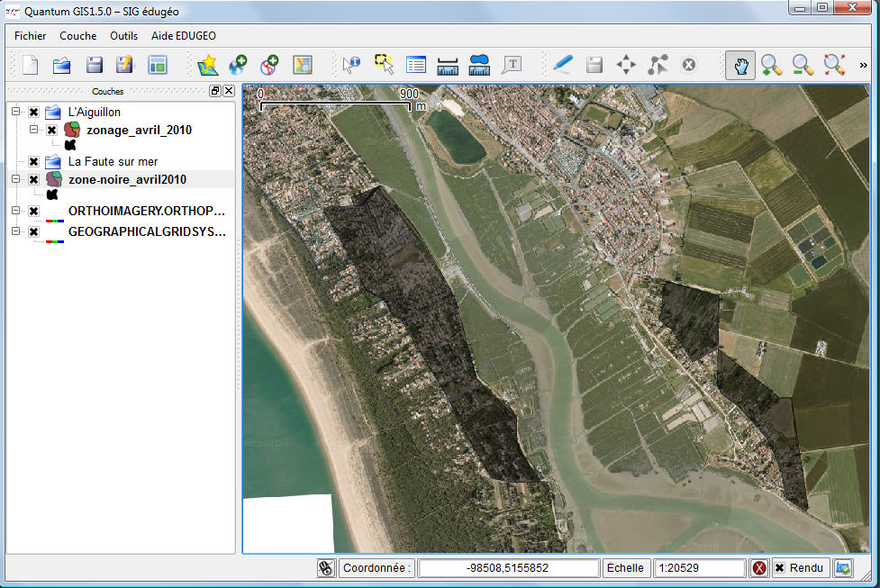Select the Pan Map hand tool
This screenshot has width=880, height=588.
pyautogui.click(x=740, y=65)
